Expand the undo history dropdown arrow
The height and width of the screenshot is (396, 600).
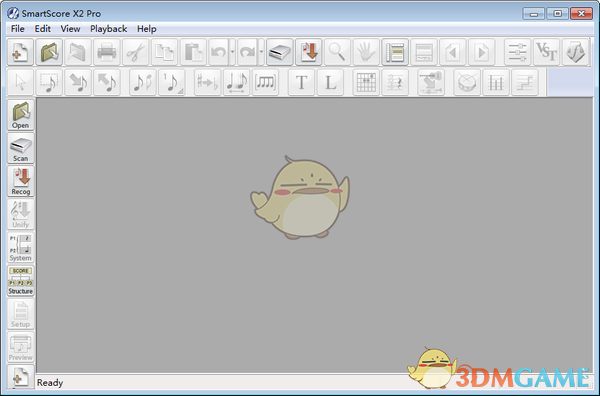[232, 52]
